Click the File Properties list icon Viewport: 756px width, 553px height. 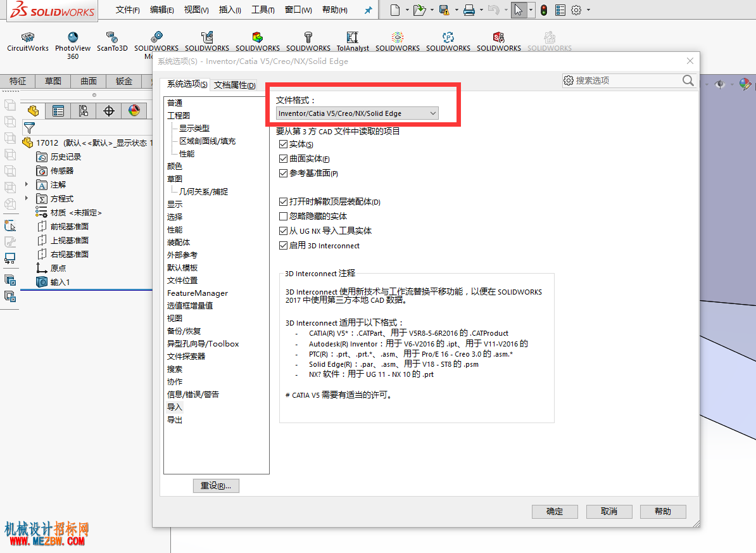pyautogui.click(x=560, y=10)
